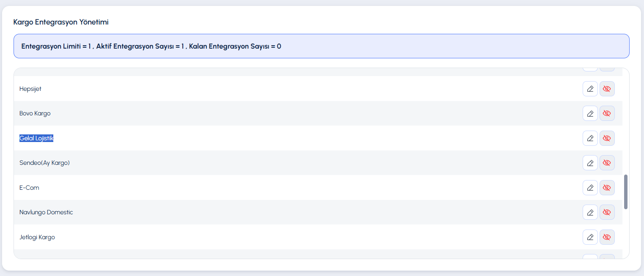
Task: Select the Sendeo(Ay Kargo) row name
Action: click(44, 163)
